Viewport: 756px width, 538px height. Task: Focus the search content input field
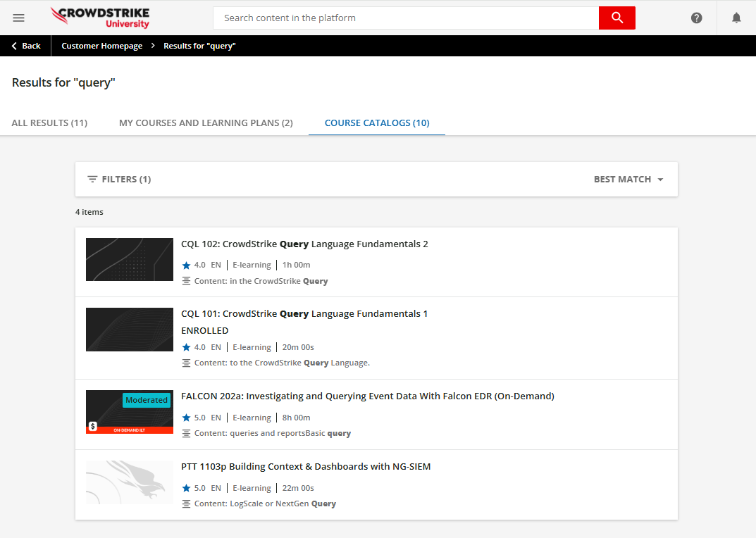[x=406, y=18]
